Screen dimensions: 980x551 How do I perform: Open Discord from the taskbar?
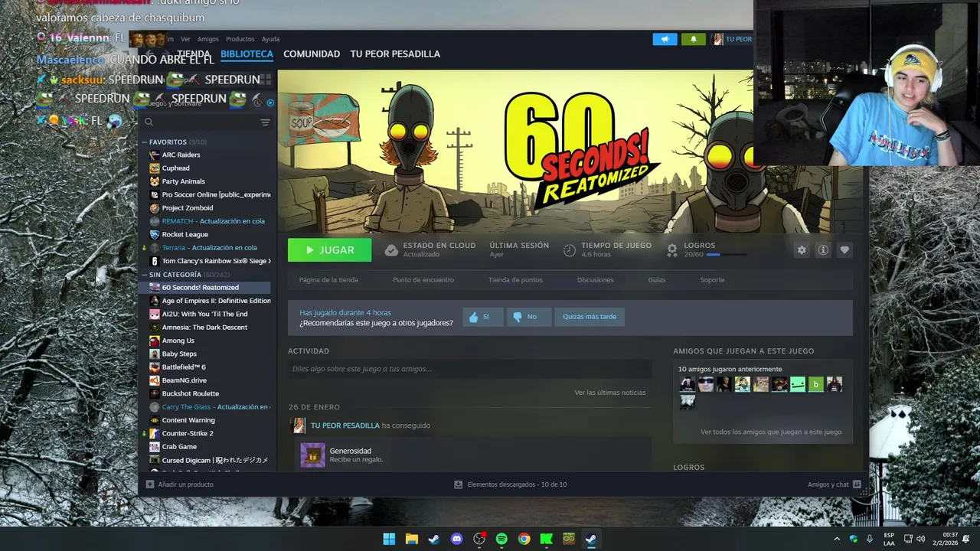[457, 539]
